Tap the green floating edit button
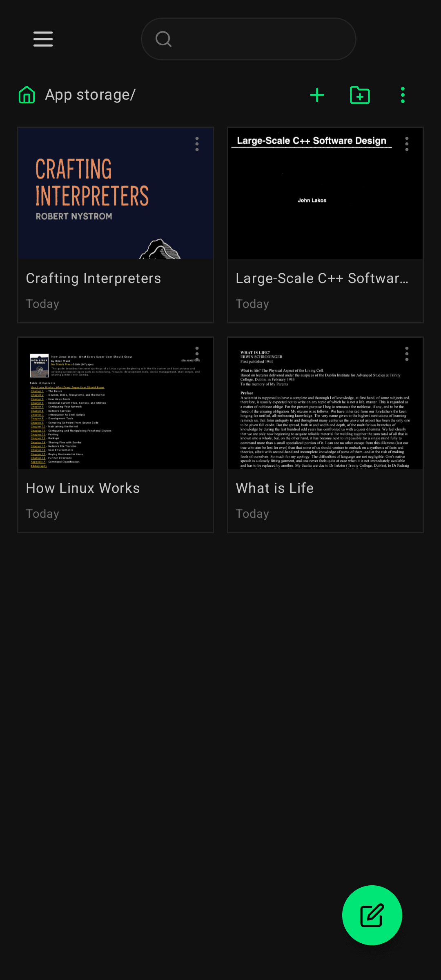The image size is (441, 980). click(372, 915)
